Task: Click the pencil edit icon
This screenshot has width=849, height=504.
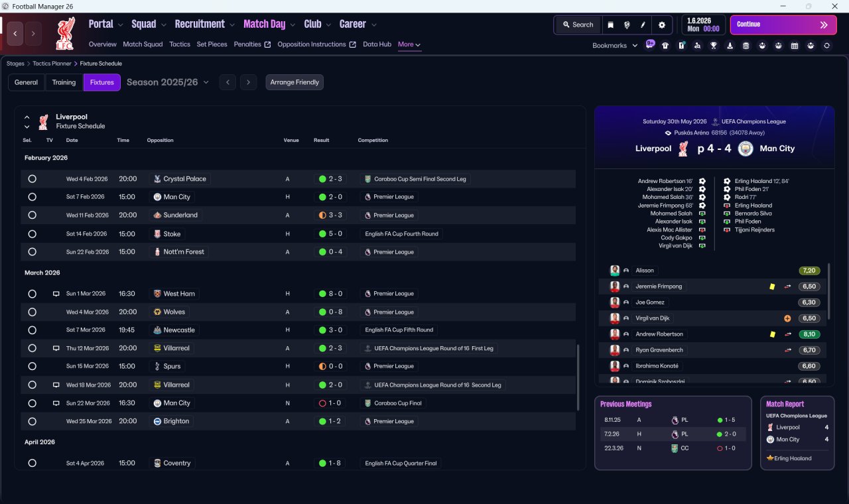Action: click(643, 25)
